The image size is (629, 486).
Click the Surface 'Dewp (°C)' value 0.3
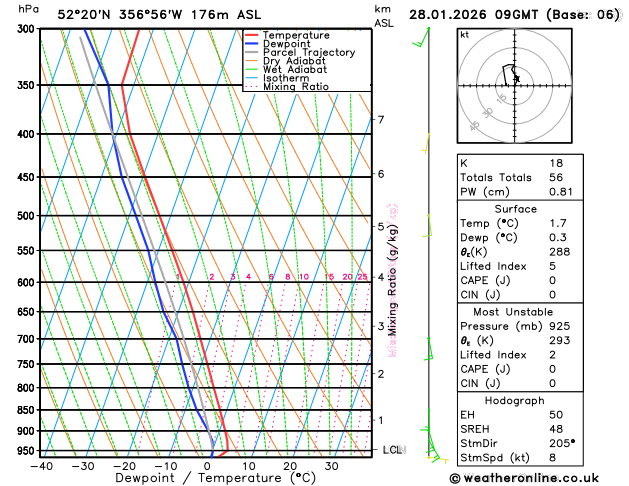pyautogui.click(x=558, y=238)
